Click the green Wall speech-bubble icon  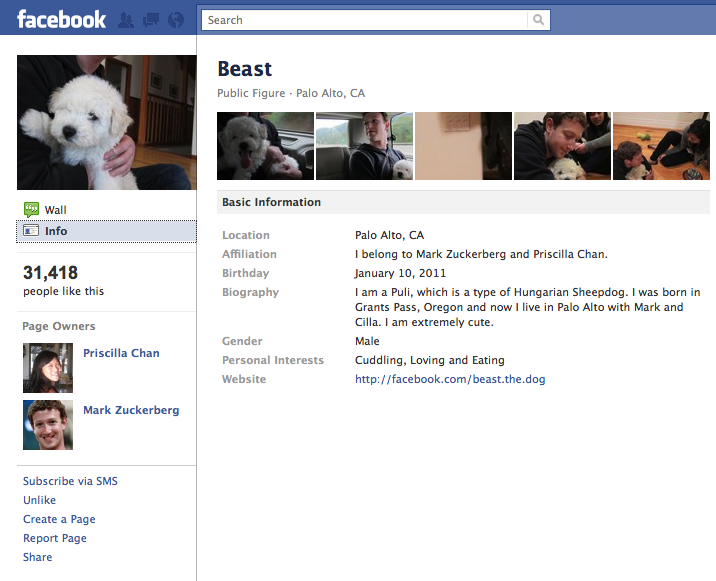tap(32, 210)
